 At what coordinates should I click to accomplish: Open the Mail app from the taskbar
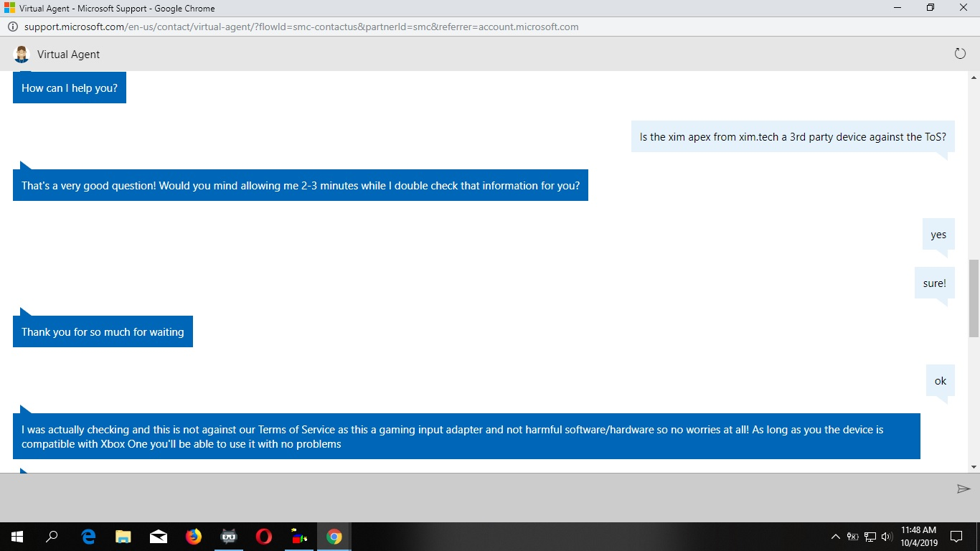click(159, 536)
